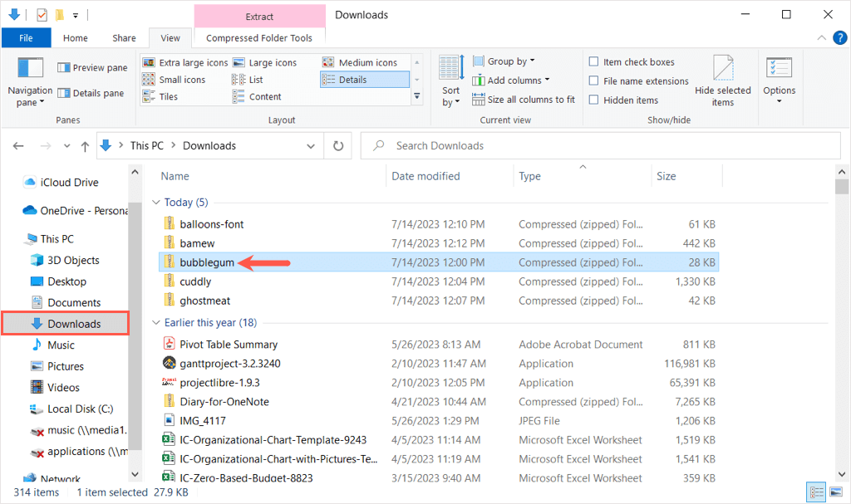Sort by the Name column header

click(x=175, y=176)
